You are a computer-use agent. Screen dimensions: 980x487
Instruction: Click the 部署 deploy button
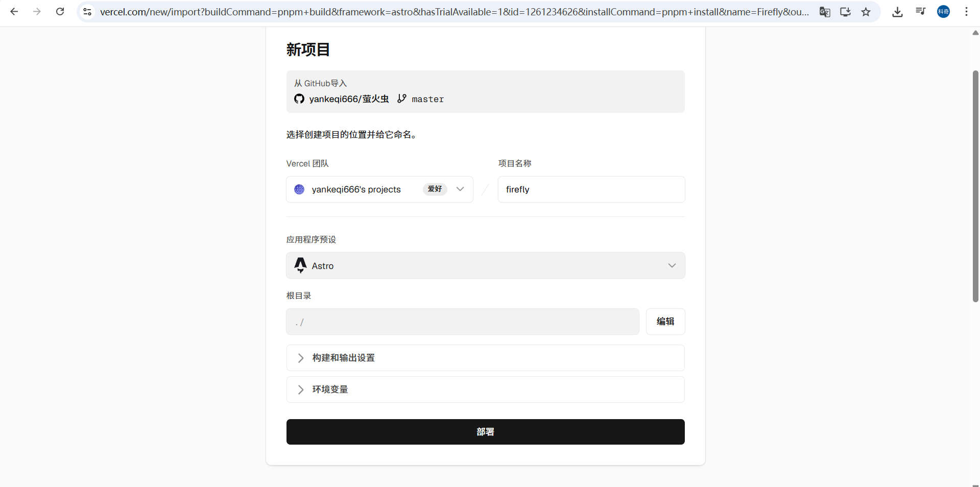click(x=486, y=432)
